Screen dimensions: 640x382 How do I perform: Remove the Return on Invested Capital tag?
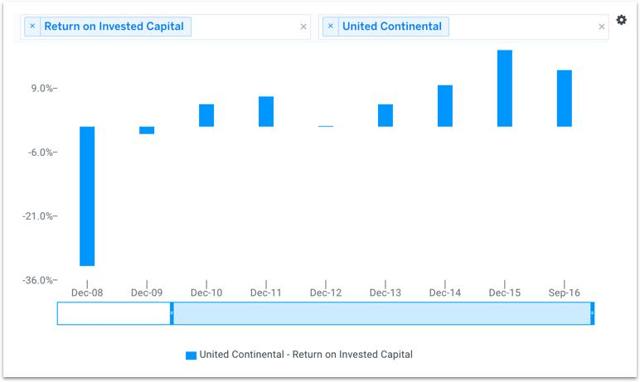tap(32, 26)
